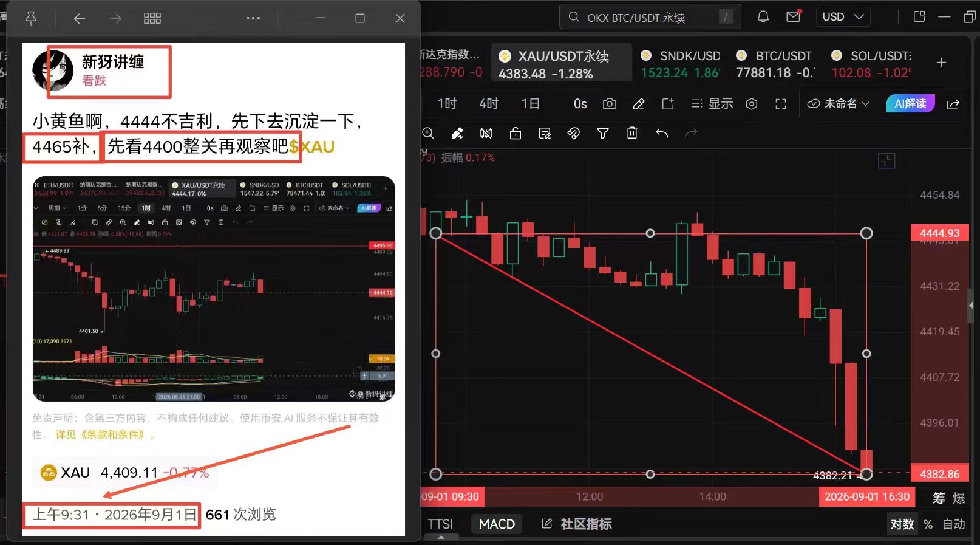
Task: Redo the drawing action
Action: pyautogui.click(x=691, y=133)
